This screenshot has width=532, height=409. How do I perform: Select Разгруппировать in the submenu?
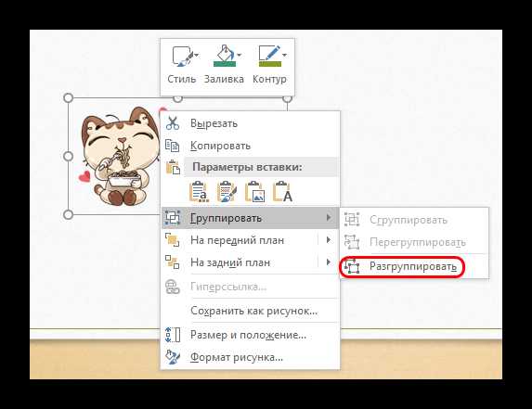414,267
